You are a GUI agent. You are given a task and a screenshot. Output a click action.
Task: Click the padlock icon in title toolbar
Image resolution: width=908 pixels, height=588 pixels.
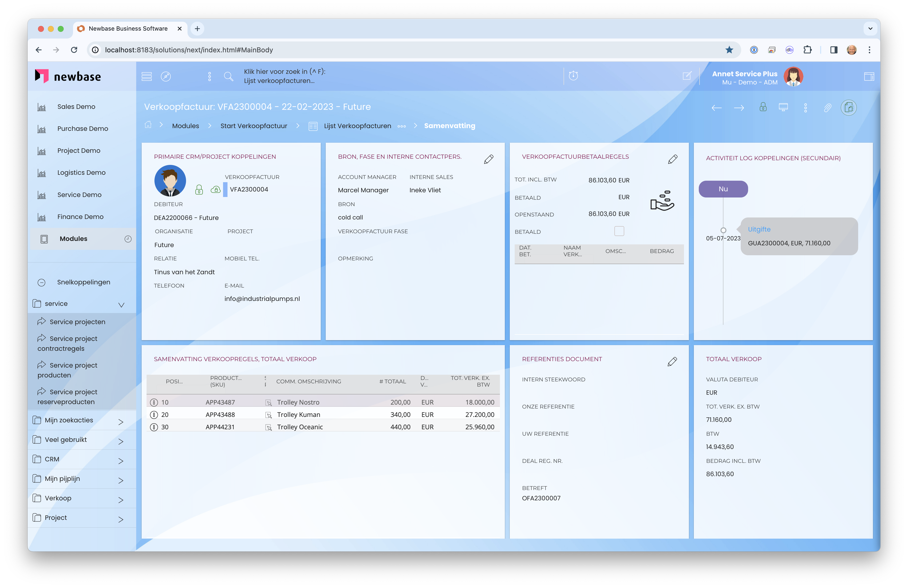click(x=763, y=107)
